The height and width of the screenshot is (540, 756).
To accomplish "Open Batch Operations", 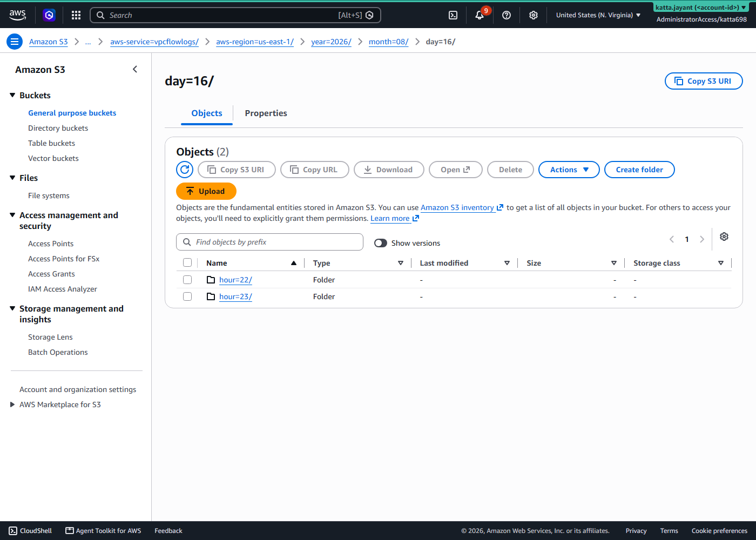I will [58, 352].
